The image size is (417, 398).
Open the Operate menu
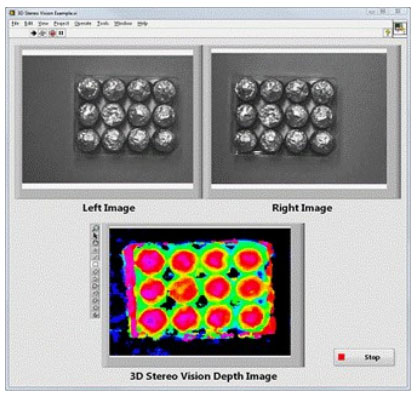[83, 23]
